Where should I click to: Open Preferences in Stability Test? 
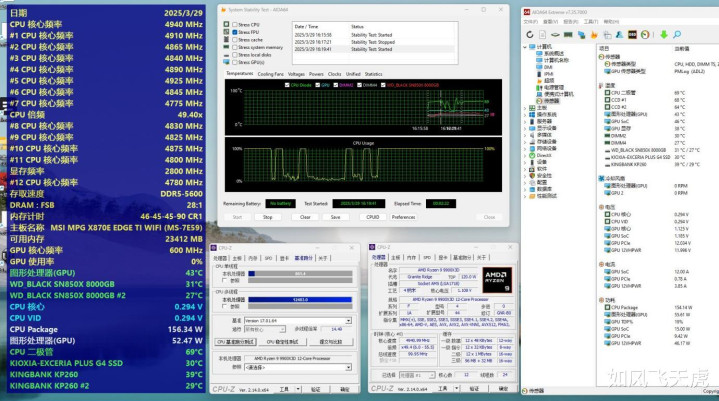tap(404, 217)
